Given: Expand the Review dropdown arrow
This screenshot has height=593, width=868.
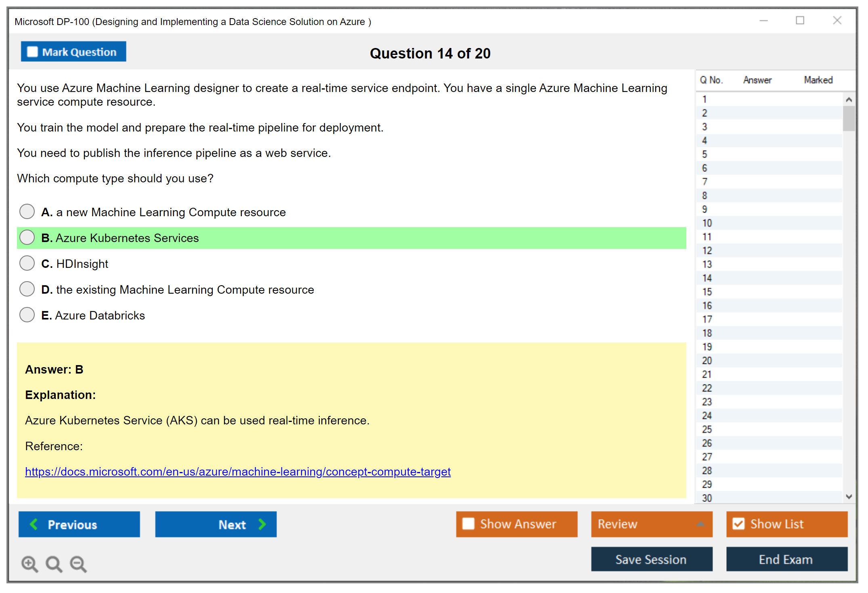Looking at the screenshot, I should click(x=700, y=524).
